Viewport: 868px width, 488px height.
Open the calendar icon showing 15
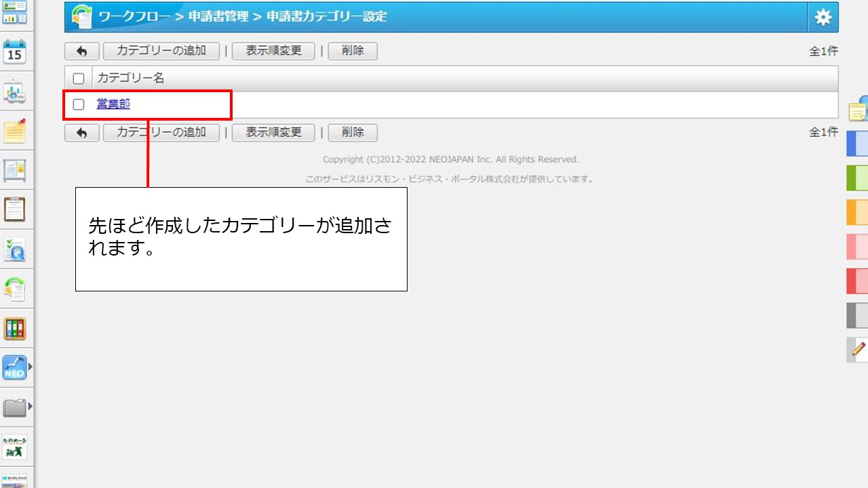click(x=15, y=52)
